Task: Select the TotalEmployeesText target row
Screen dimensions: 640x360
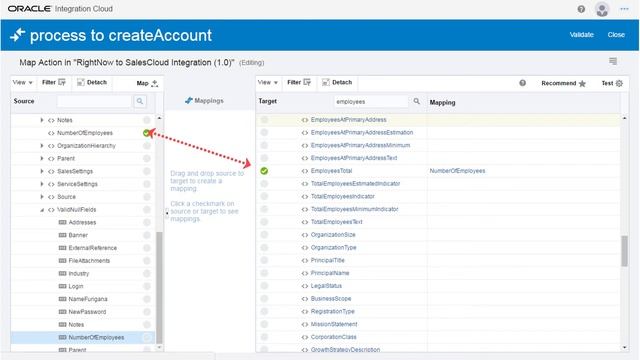Action: (438, 222)
